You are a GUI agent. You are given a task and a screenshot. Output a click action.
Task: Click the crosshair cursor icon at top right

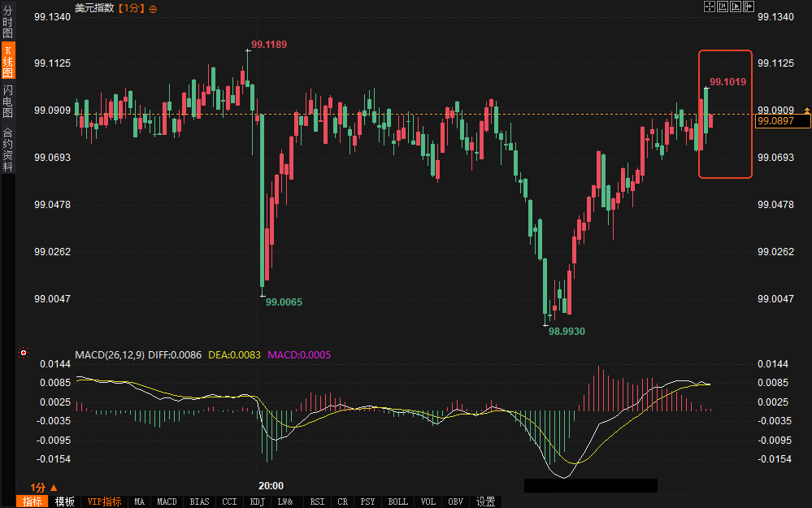point(709,7)
